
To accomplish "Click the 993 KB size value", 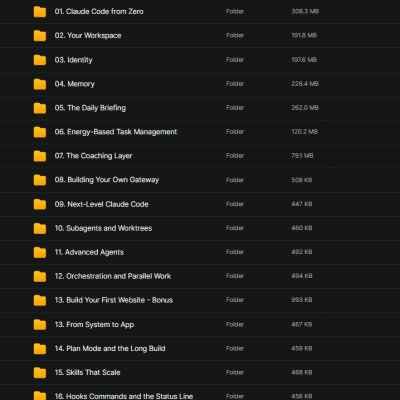I will [x=302, y=300].
